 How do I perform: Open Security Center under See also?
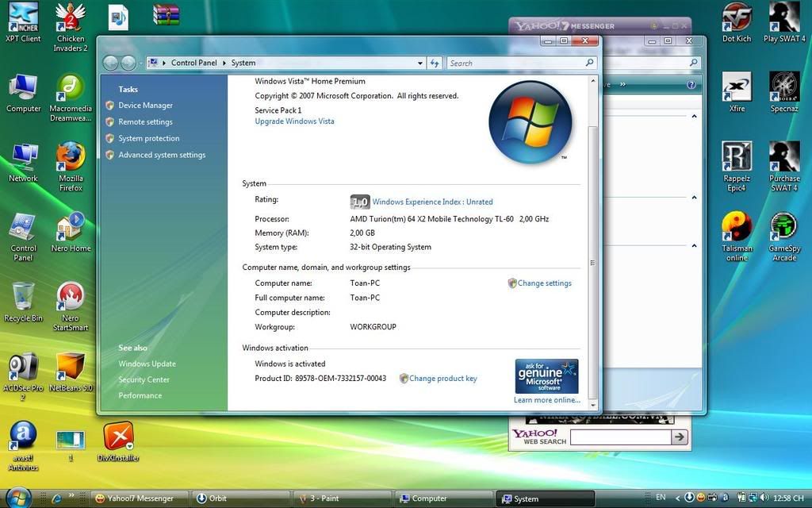pyautogui.click(x=144, y=379)
